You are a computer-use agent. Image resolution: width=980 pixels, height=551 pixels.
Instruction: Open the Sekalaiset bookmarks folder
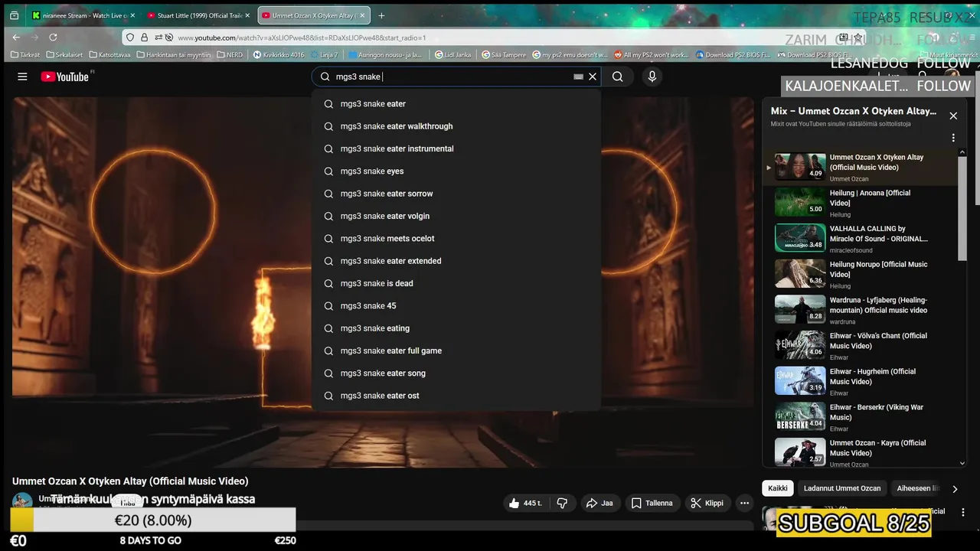click(64, 55)
